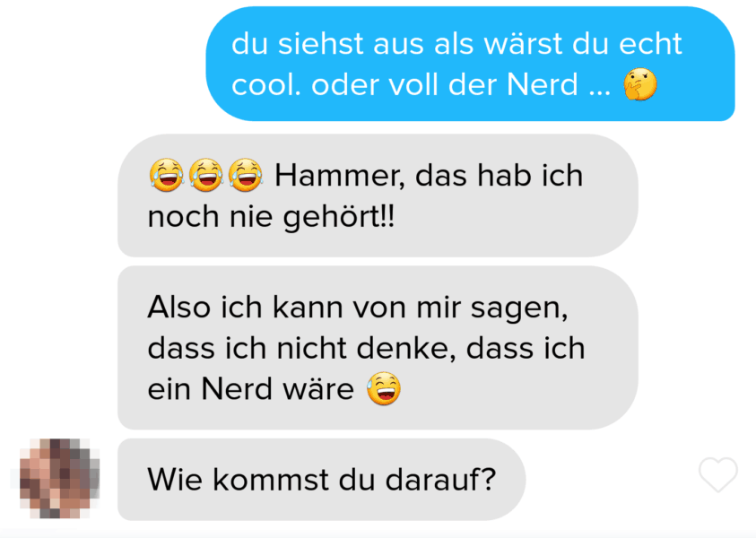Viewport: 756px width, 538px height.
Task: Select the 'Hammer, das hab ich' message bubble
Action: pyautogui.click(x=378, y=195)
